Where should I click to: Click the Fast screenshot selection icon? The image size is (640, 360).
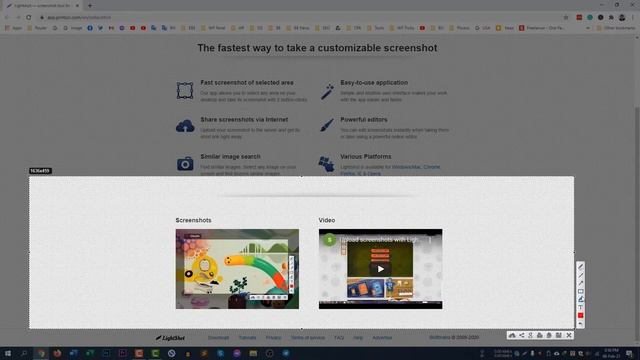pyautogui.click(x=185, y=91)
